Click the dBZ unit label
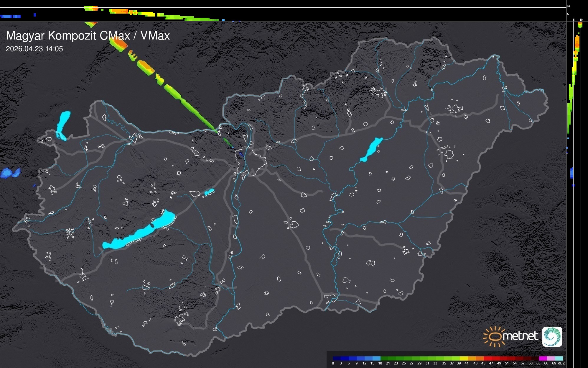The image size is (588, 368). coord(561,363)
